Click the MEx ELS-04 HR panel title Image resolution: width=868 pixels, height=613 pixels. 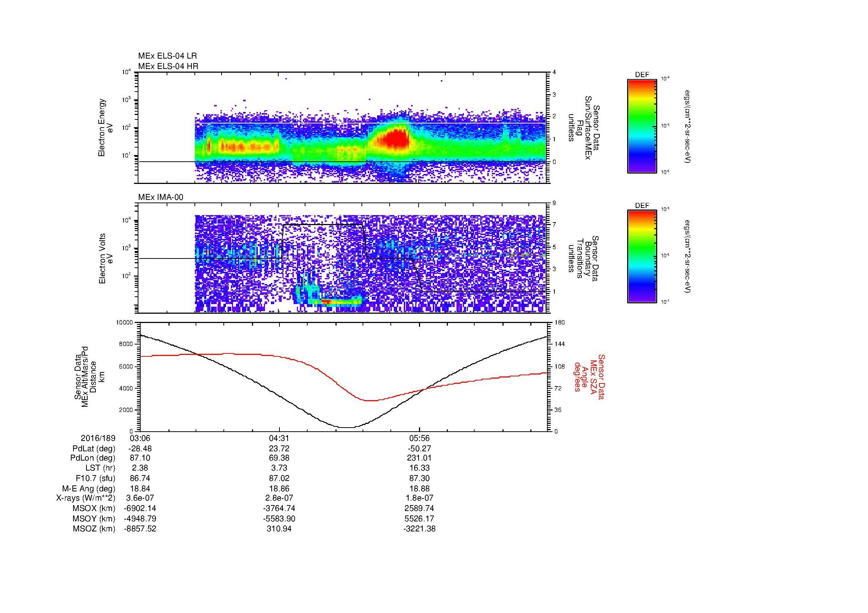point(168,66)
